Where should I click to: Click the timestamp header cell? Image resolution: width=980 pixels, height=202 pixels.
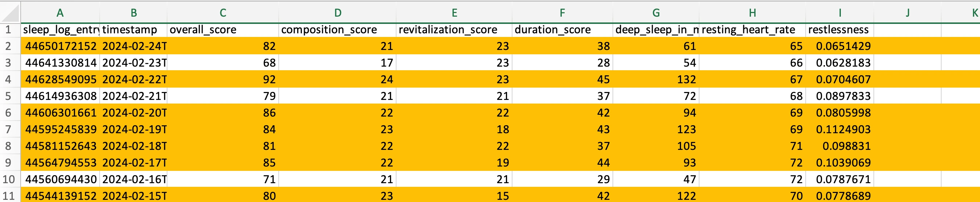133,30
